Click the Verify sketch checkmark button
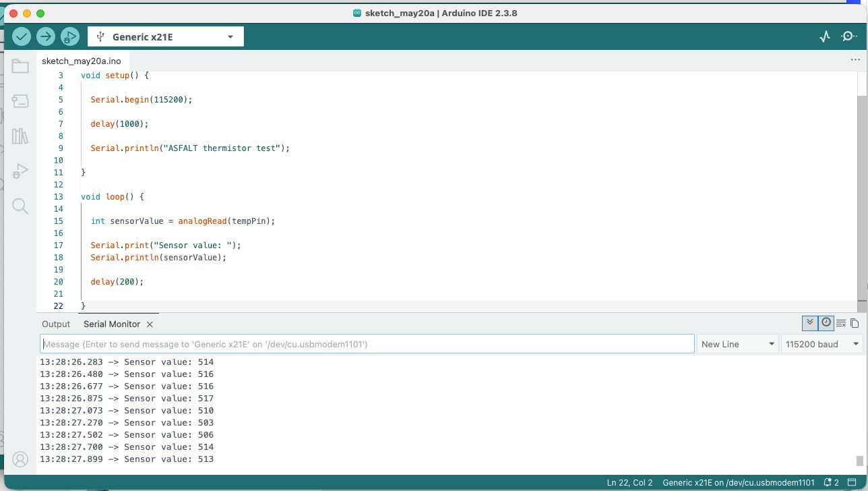This screenshot has height=491, width=868. pos(22,36)
